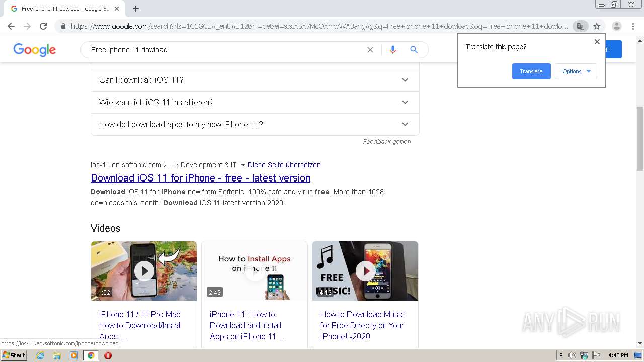
Task: Open the Chrome profile avatar
Action: tap(616, 26)
